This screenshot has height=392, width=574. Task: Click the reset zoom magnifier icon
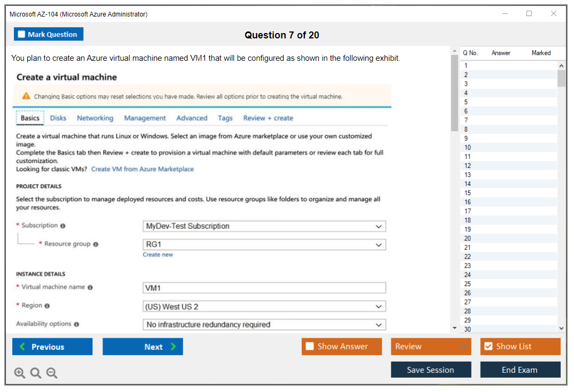point(36,373)
